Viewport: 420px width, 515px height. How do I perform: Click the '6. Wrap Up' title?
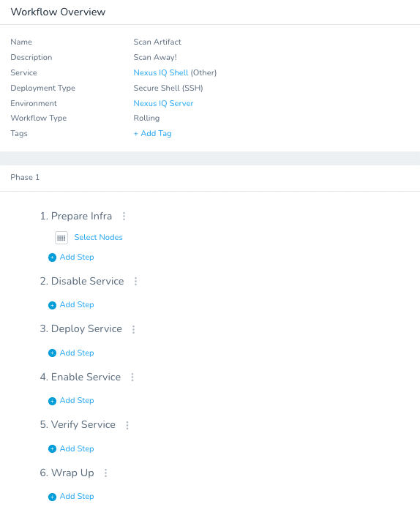(67, 473)
